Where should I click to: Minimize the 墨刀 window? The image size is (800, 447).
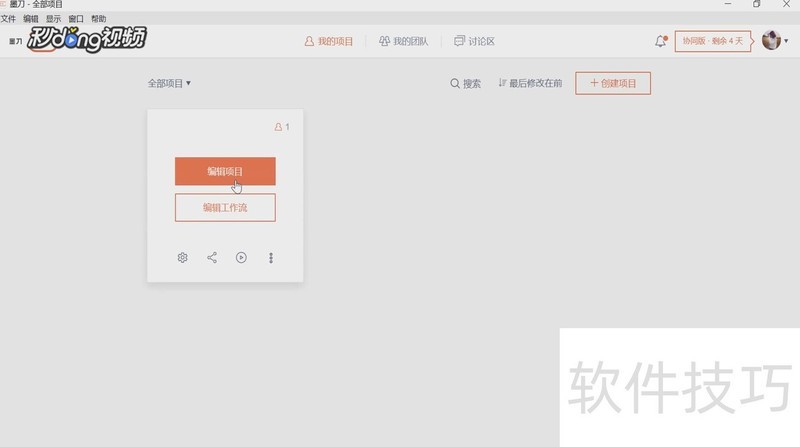tap(728, 4)
